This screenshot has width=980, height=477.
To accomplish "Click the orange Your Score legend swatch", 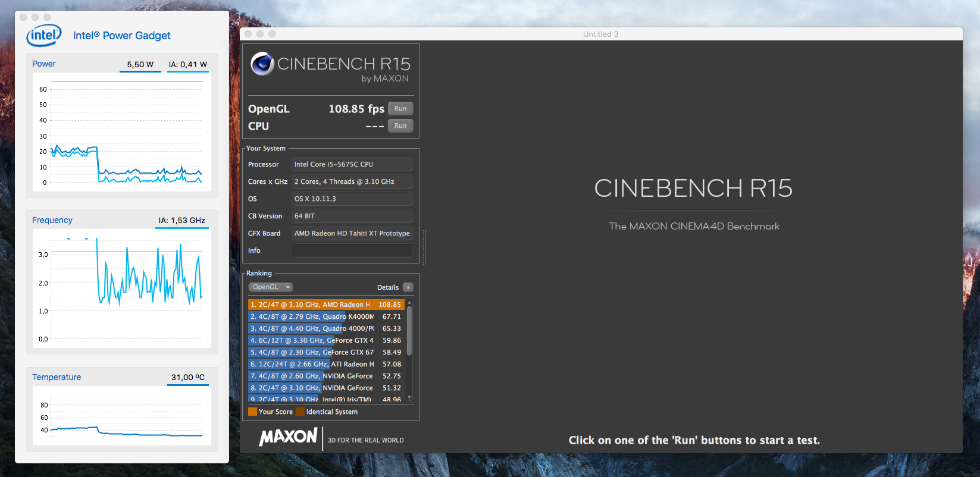I will [252, 412].
